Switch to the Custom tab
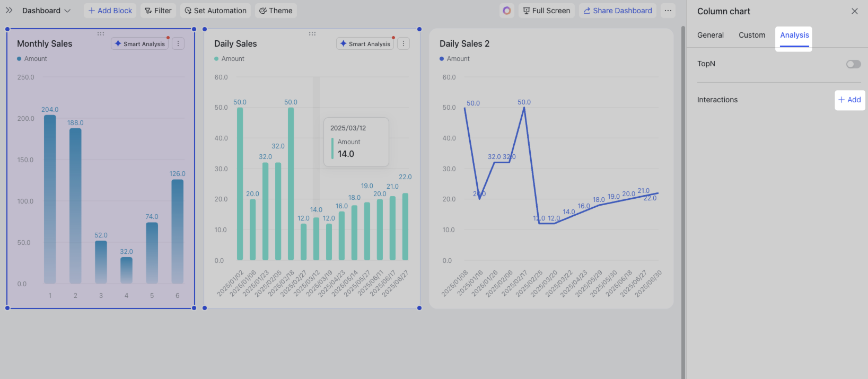The image size is (868, 379). [752, 35]
